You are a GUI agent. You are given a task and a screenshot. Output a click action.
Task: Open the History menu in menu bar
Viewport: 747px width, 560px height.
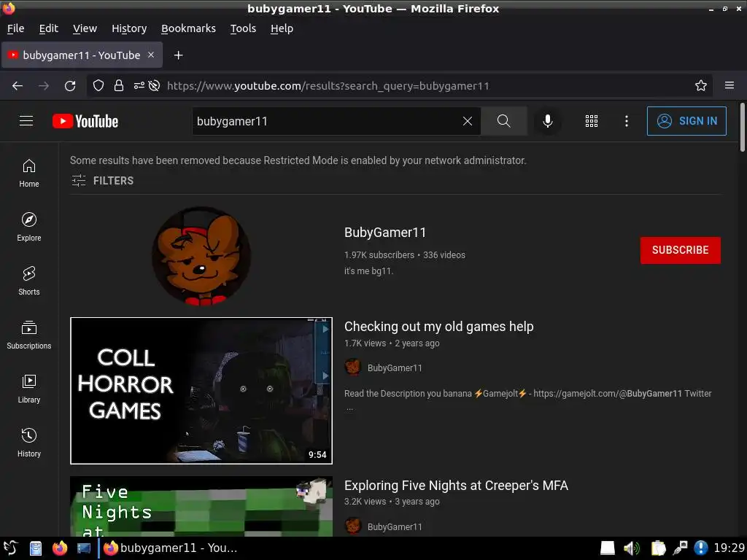coord(129,28)
